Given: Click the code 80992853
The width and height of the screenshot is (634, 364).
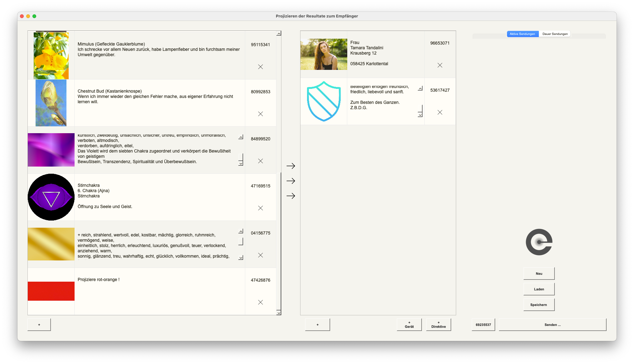Looking at the screenshot, I should point(261,92).
